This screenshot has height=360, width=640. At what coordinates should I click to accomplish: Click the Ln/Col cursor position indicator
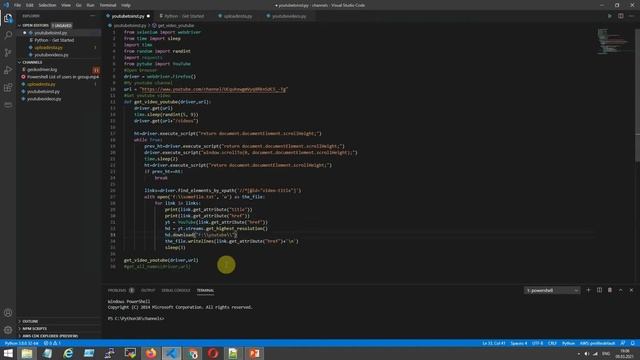coord(494,343)
